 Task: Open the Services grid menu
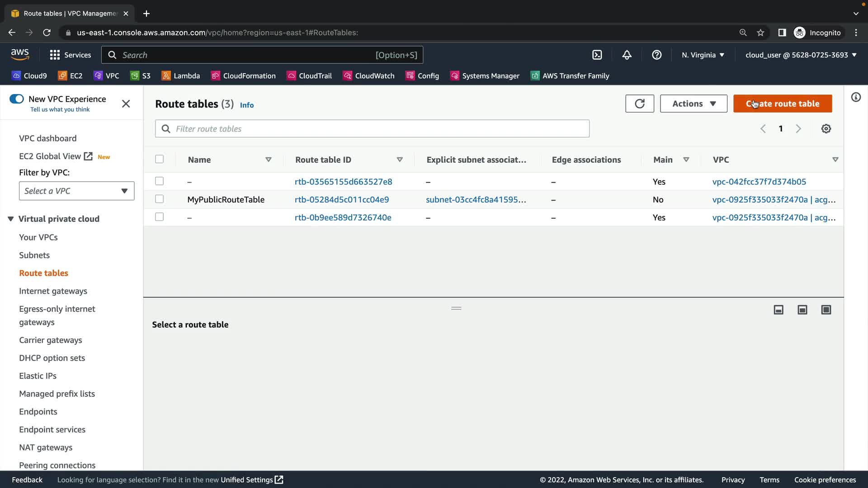[55, 55]
